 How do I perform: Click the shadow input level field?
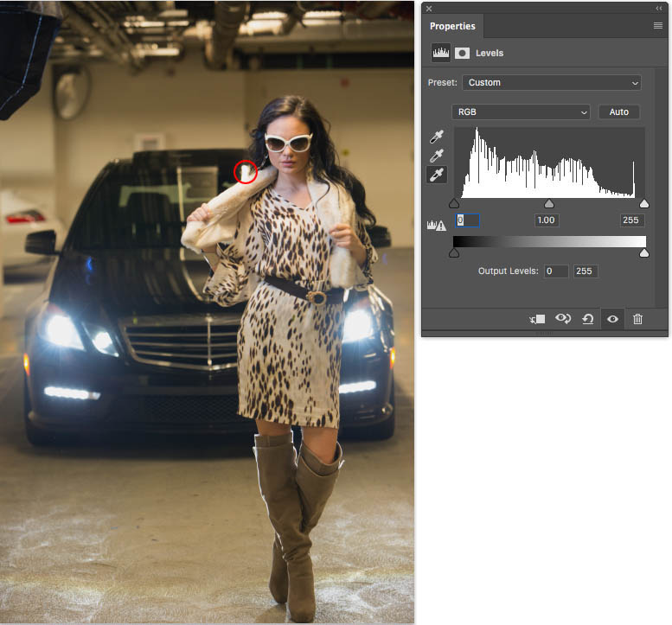coord(467,220)
